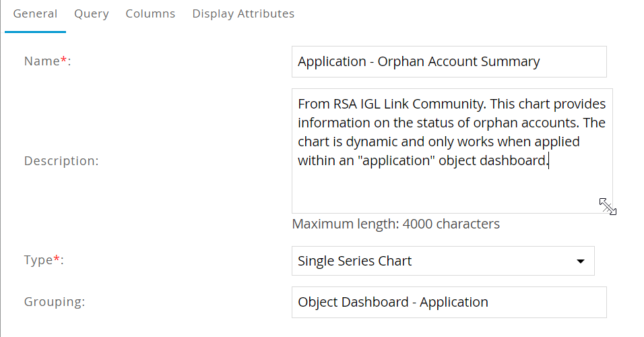Focus the Grouping input field
Viewport: 644px width, 337px height.
(x=449, y=302)
